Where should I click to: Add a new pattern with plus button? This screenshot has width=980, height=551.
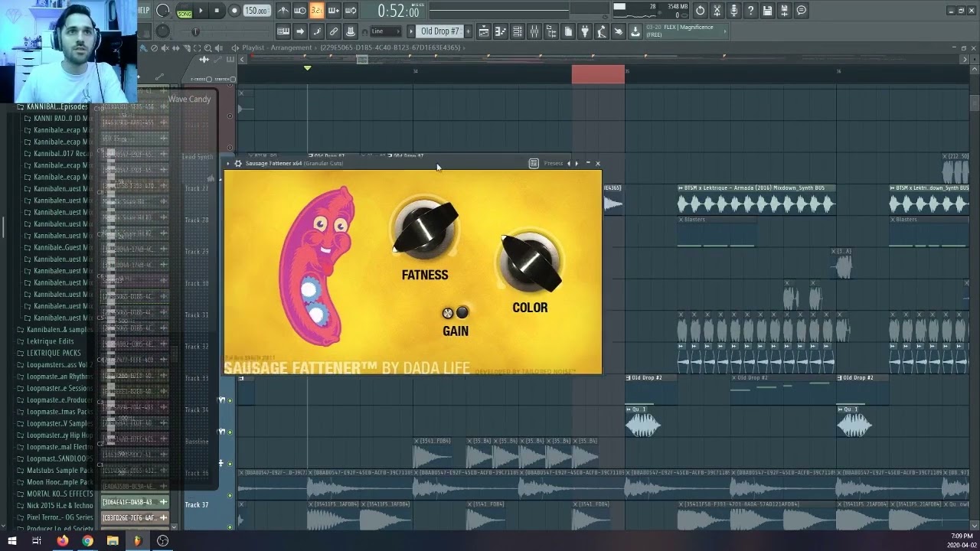(468, 31)
